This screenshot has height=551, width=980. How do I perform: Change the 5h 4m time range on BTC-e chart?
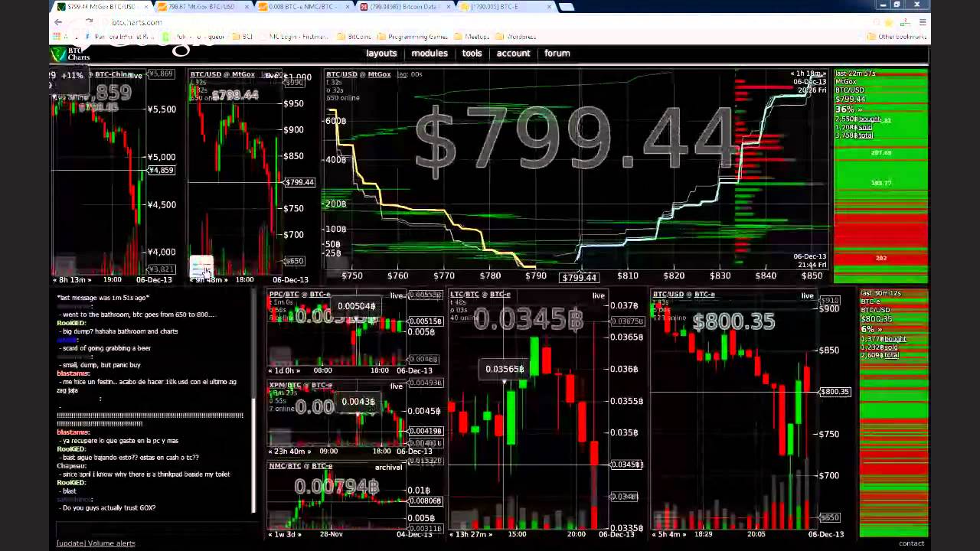[x=670, y=534]
